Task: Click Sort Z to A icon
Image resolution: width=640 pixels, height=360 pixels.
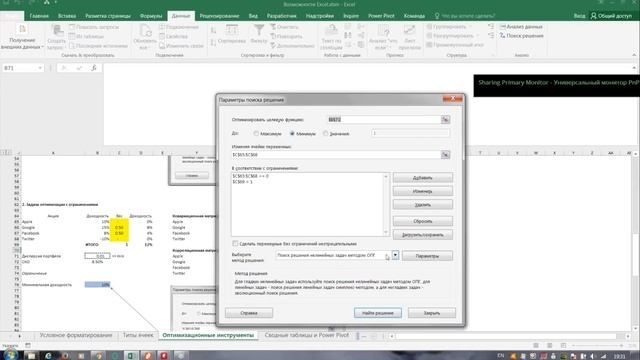Action: (213, 42)
